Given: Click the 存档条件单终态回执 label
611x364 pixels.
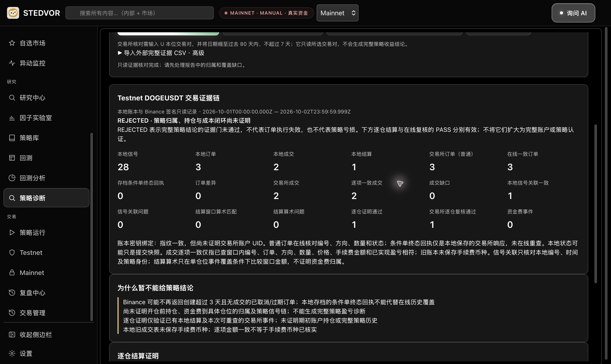Looking at the screenshot, I should (x=141, y=183).
